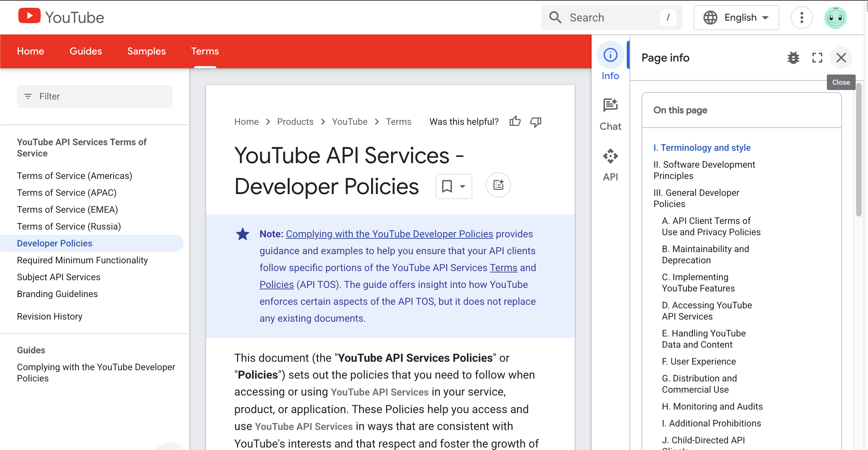Click the filter icon in sidebar
868x450 pixels.
click(28, 96)
